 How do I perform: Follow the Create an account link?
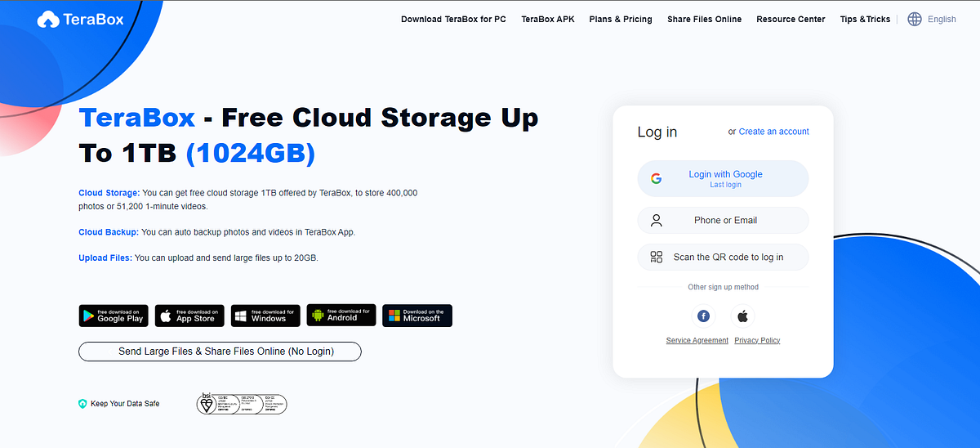[x=774, y=131]
